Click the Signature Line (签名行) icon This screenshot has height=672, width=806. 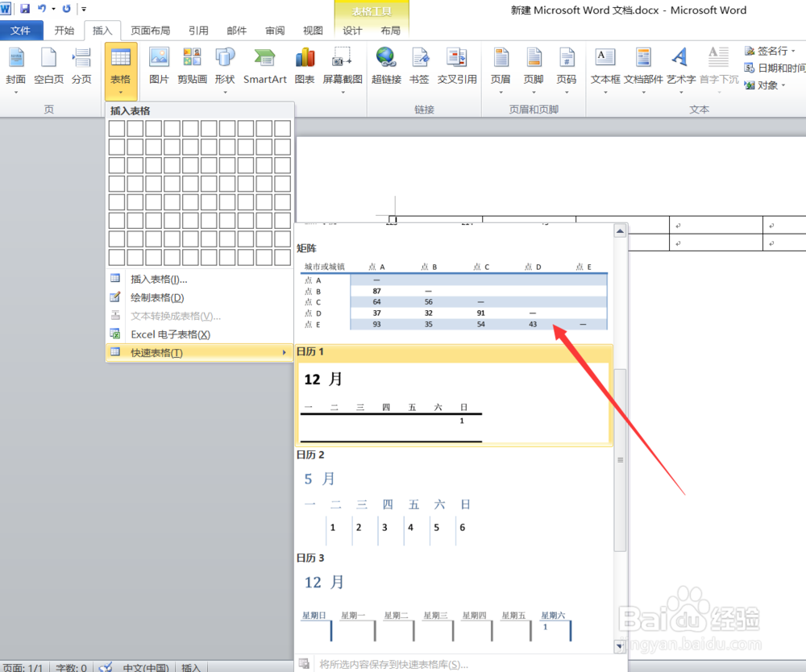(x=750, y=51)
